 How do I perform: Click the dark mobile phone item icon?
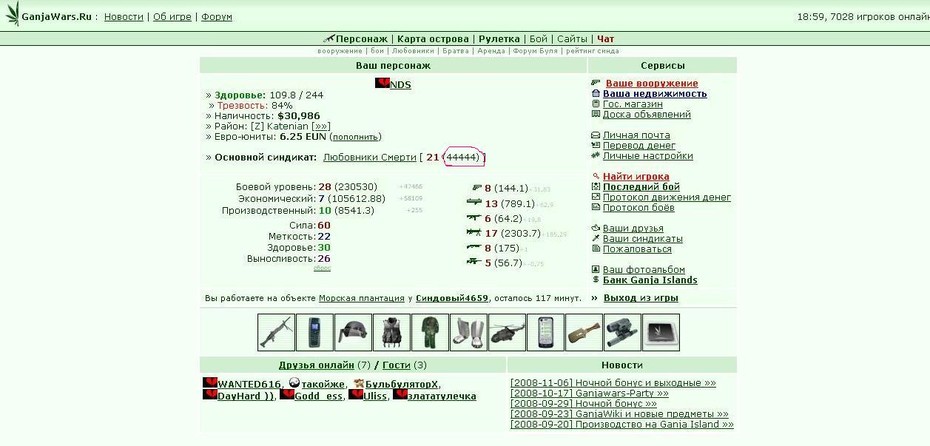click(315, 332)
